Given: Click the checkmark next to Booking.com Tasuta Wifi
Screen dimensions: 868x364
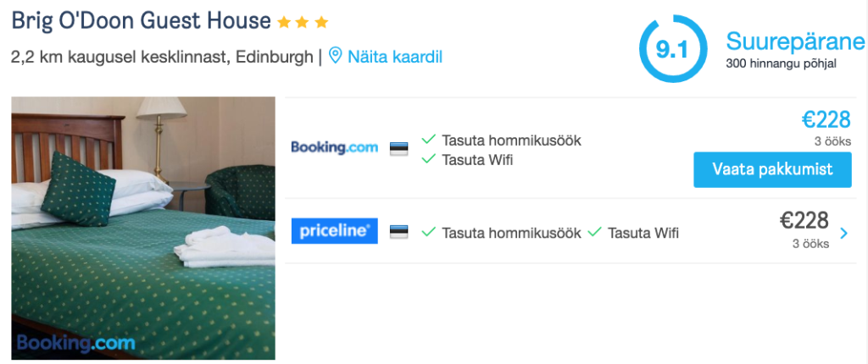Looking at the screenshot, I should click(429, 158).
